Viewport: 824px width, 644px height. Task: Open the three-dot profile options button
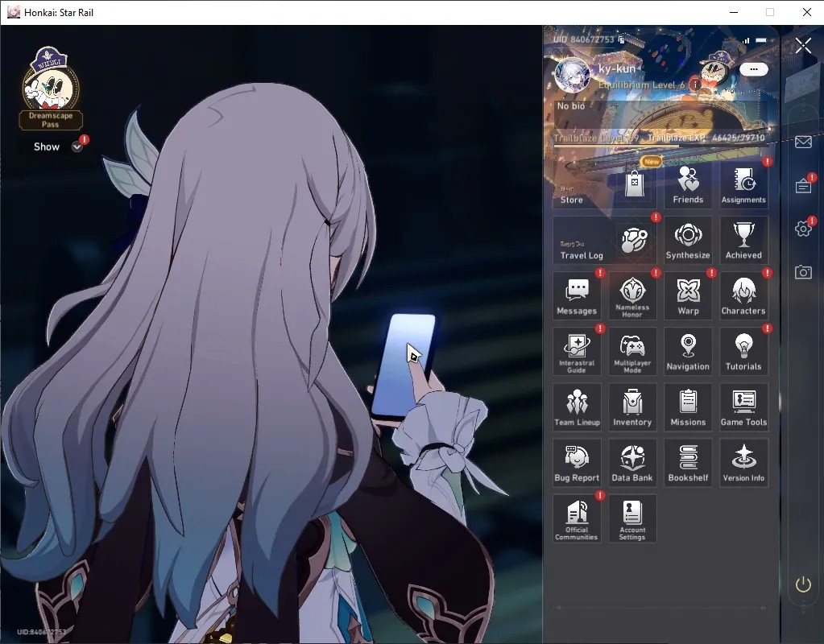[754, 68]
